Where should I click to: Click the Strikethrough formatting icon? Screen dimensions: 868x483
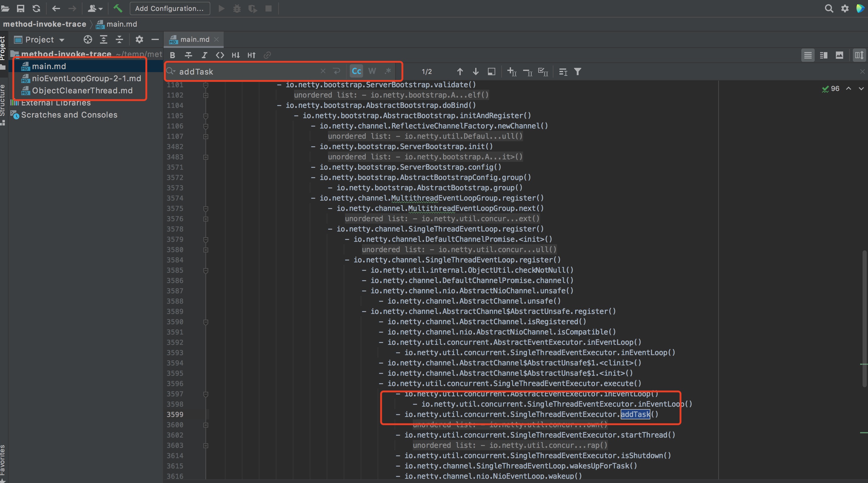[x=188, y=55]
